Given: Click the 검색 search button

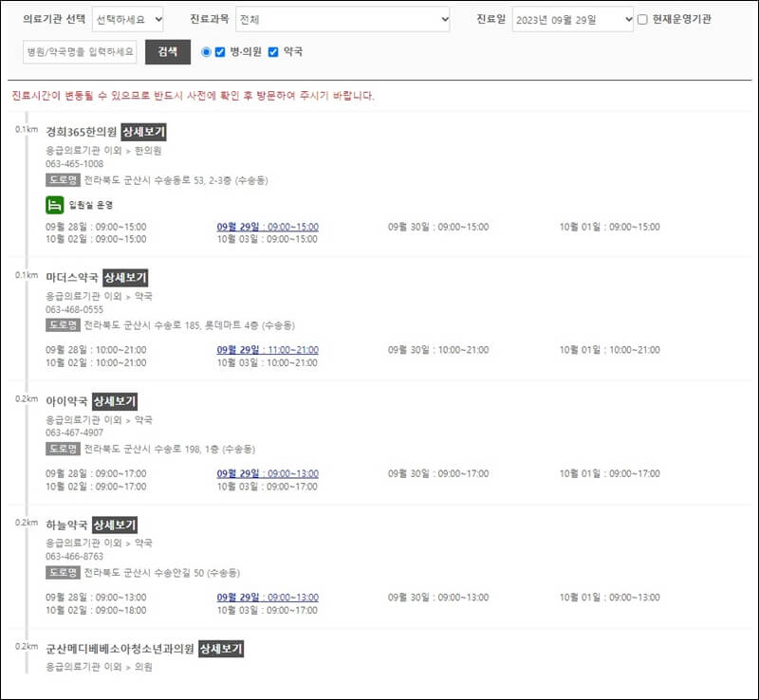Looking at the screenshot, I should click(168, 52).
